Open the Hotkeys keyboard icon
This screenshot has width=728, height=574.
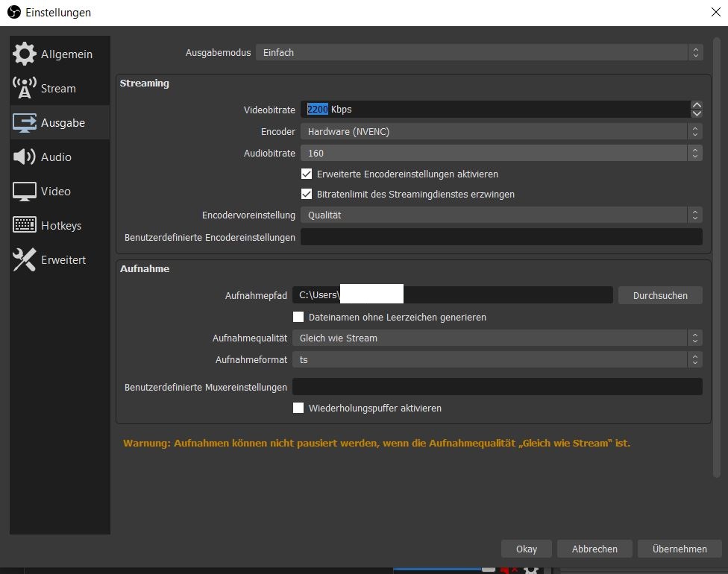[25, 225]
